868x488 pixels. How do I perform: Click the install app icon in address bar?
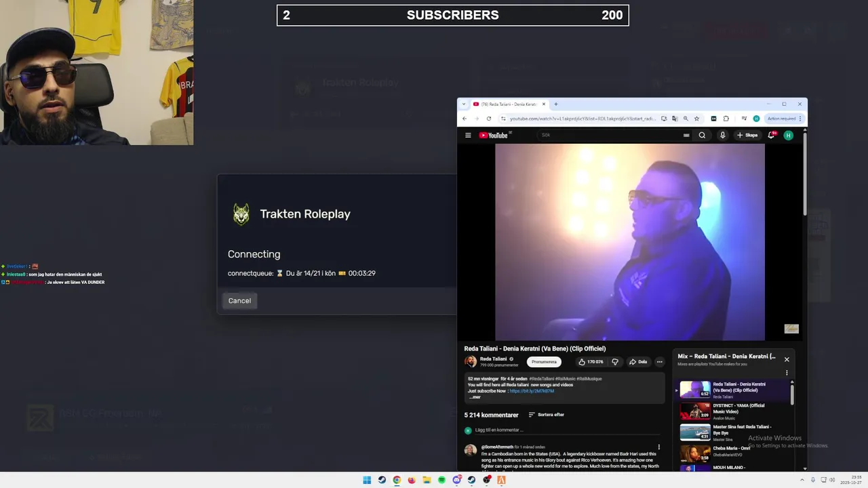(x=664, y=119)
